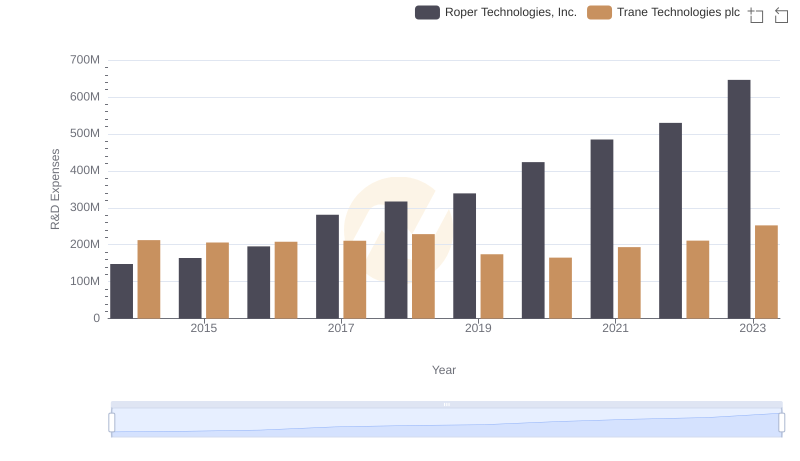Click the left handle of the data zoom slider

(112, 423)
